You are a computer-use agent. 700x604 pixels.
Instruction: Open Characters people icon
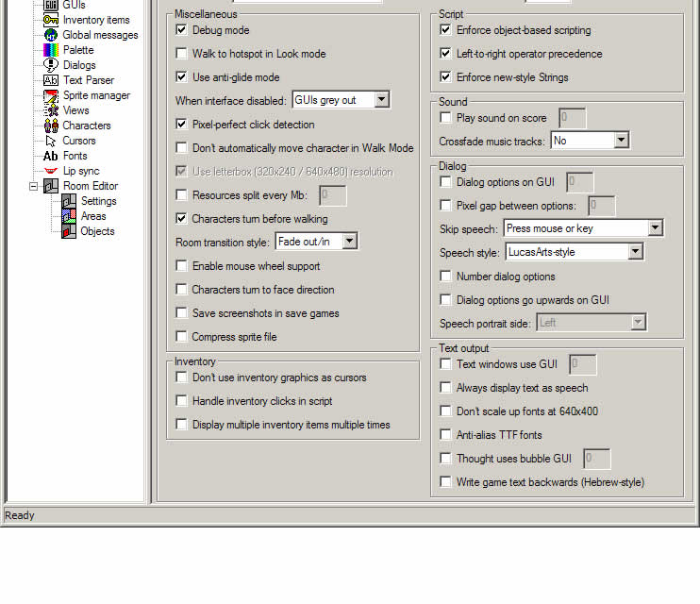click(50, 126)
